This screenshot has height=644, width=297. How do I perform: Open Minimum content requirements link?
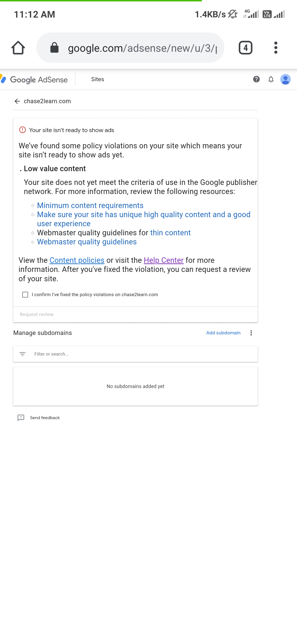pos(90,206)
